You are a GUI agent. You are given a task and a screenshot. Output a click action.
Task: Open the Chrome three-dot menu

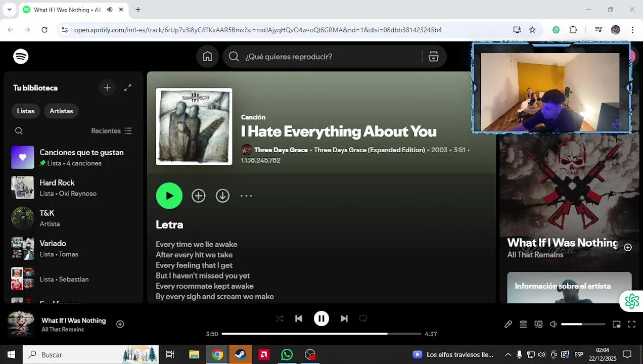tap(632, 30)
